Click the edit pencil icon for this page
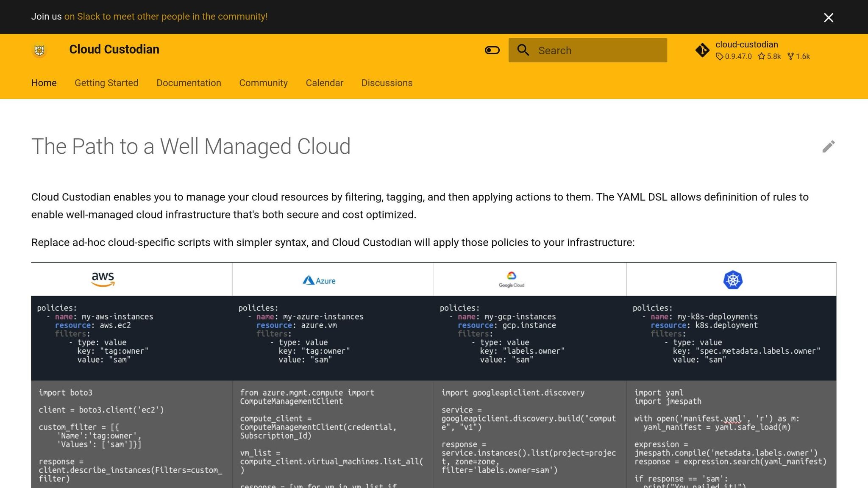 [828, 147]
